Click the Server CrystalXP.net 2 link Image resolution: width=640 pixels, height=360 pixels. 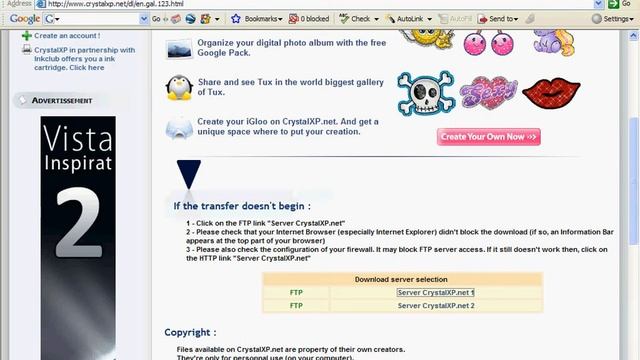[x=436, y=306]
